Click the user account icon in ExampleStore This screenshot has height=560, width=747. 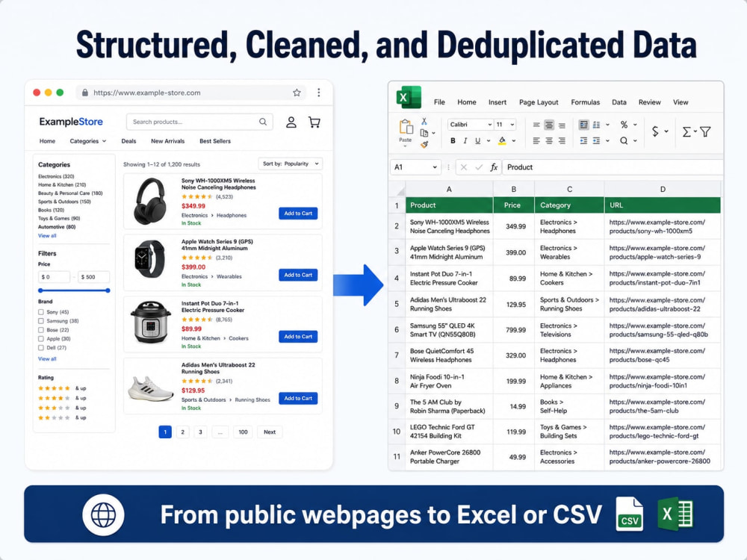pos(291,122)
